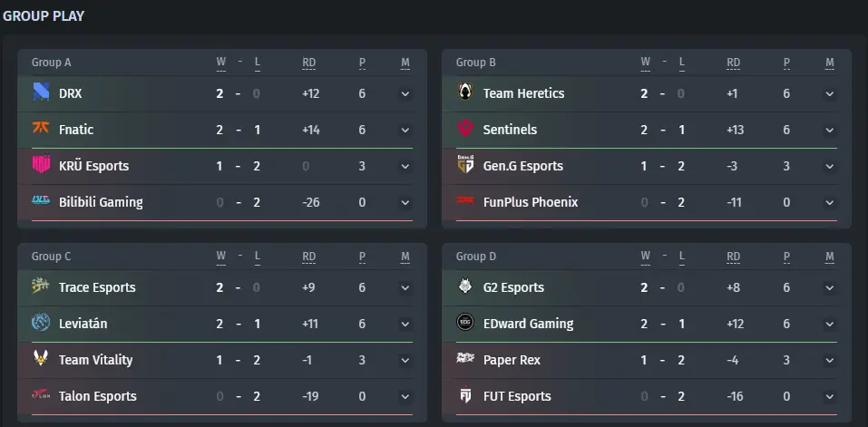
Task: Expand Sentinels match details chevron
Action: point(829,131)
